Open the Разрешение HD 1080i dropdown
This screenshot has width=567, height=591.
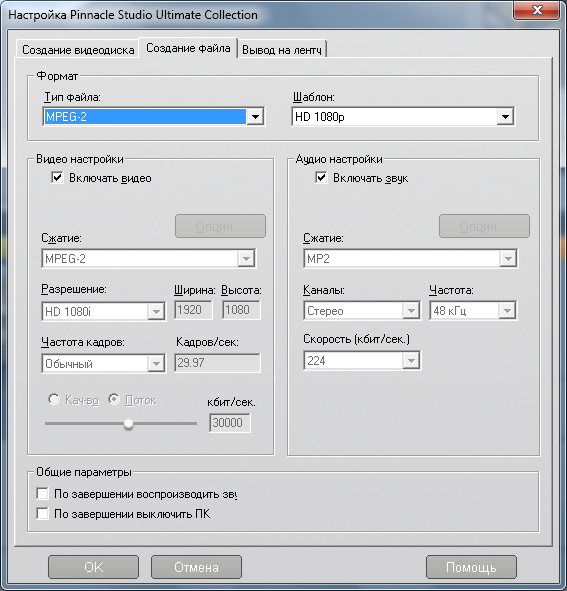coord(103,311)
